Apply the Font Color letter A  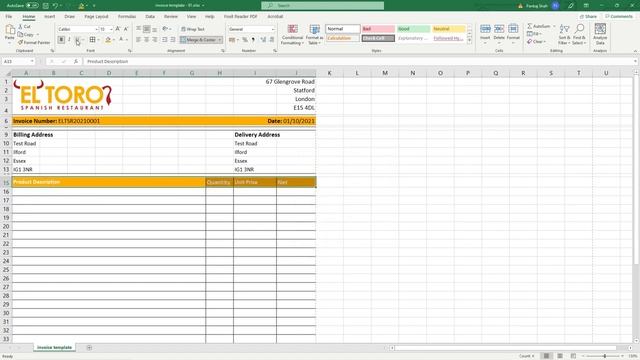[121, 40]
